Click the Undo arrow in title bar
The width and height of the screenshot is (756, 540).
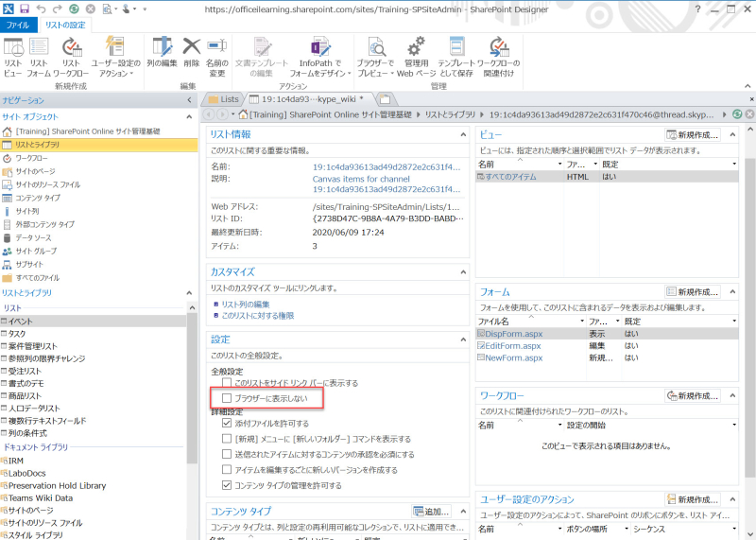41,9
